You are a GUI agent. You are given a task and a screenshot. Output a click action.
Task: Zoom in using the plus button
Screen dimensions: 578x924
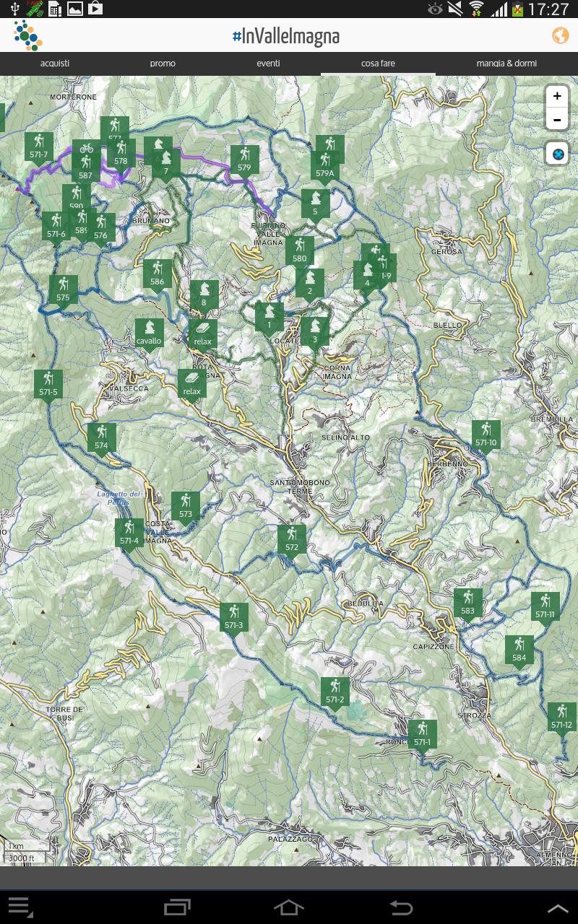point(556,96)
